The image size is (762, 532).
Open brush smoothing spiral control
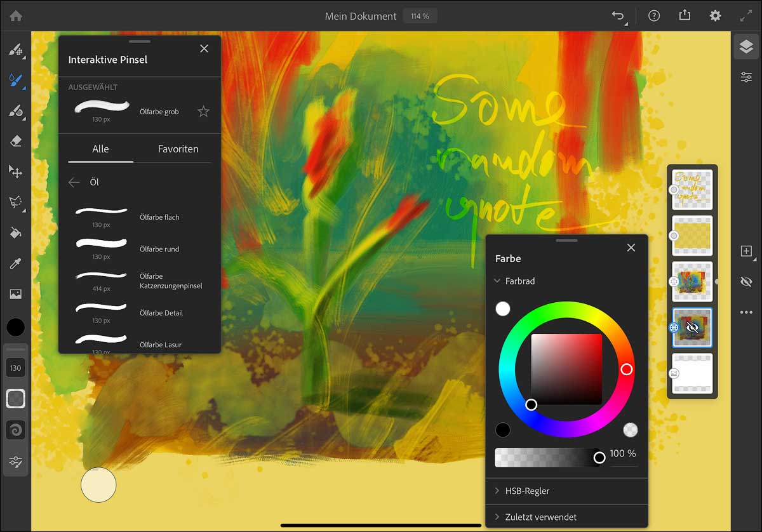point(16,430)
